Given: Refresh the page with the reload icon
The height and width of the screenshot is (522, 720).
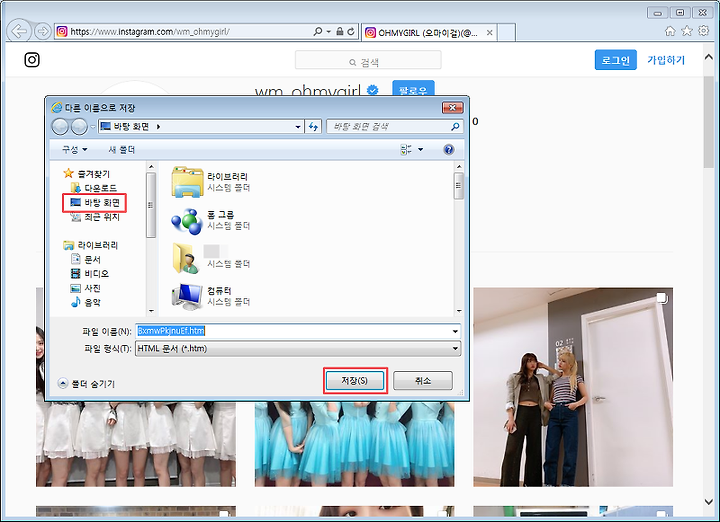Looking at the screenshot, I should click(x=351, y=31).
